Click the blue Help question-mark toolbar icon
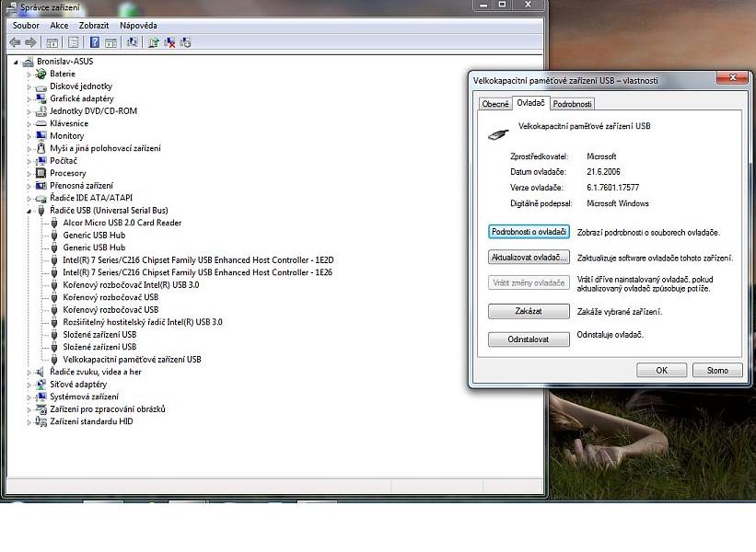 coord(95,42)
